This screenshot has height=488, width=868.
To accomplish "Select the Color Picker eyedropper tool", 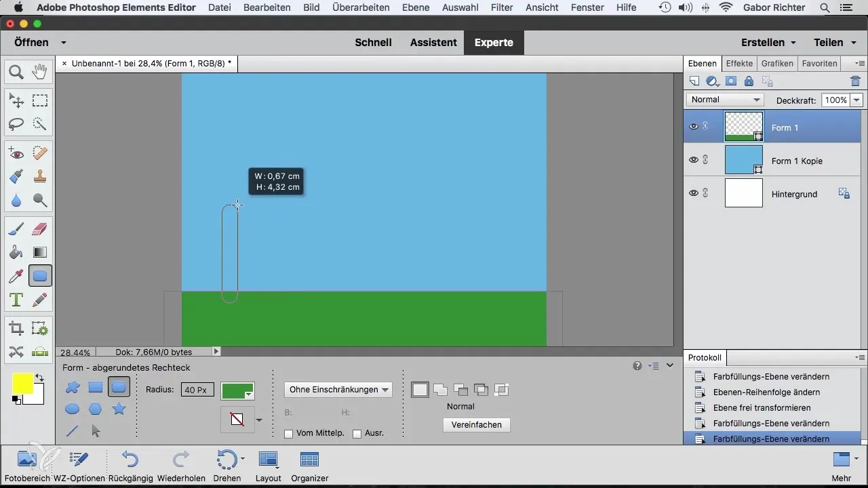I will point(16,276).
